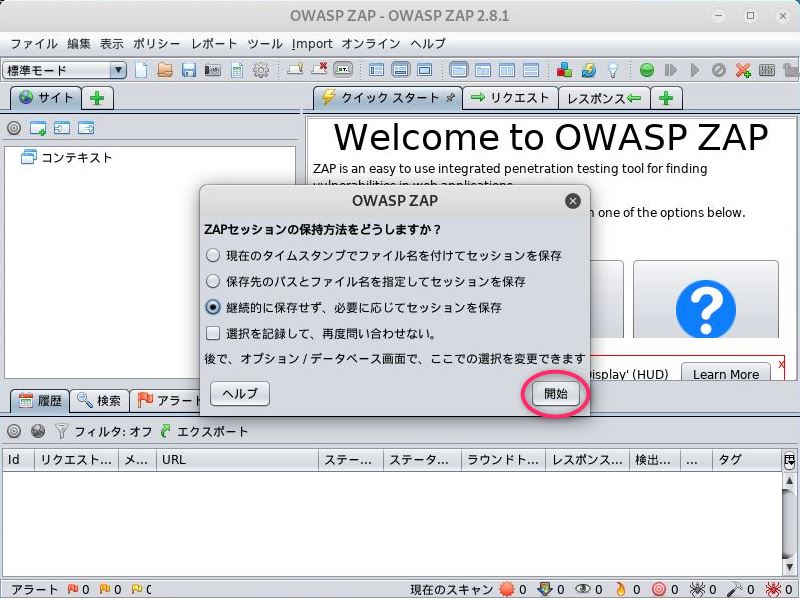Click the フィルタ: オフ filter button
The height and width of the screenshot is (599, 800).
pyautogui.click(x=104, y=432)
